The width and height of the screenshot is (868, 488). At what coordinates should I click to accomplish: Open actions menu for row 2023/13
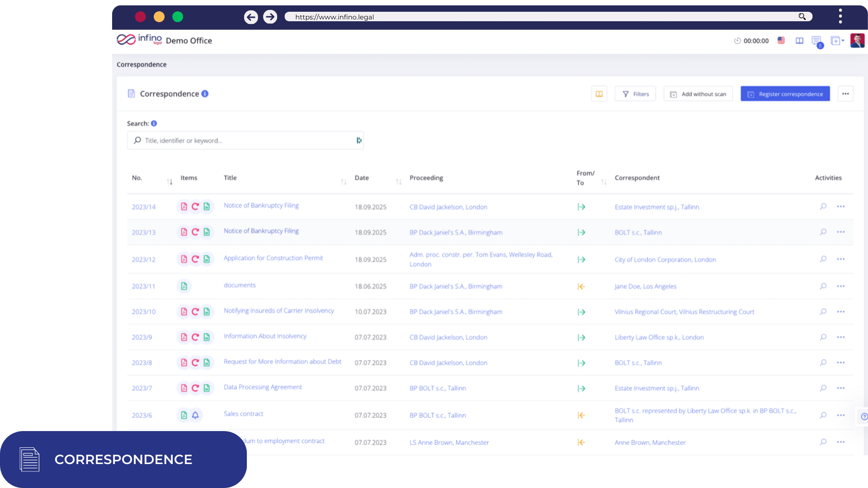pyautogui.click(x=841, y=232)
